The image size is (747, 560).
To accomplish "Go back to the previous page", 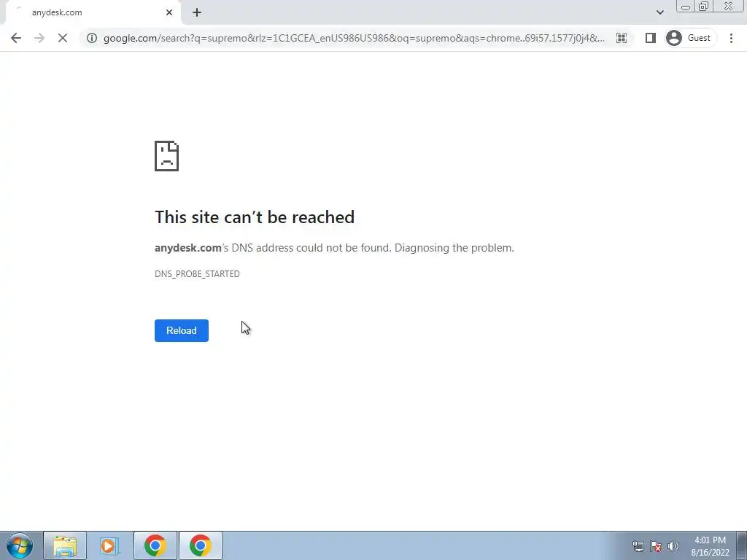I will point(16,38).
